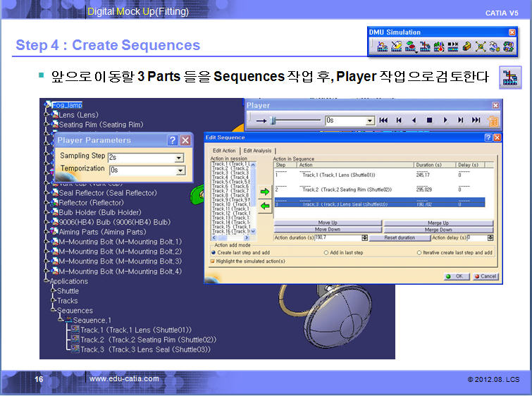532x396 pixels.
Task: Jump to start in Player toolbar
Action: point(383,120)
